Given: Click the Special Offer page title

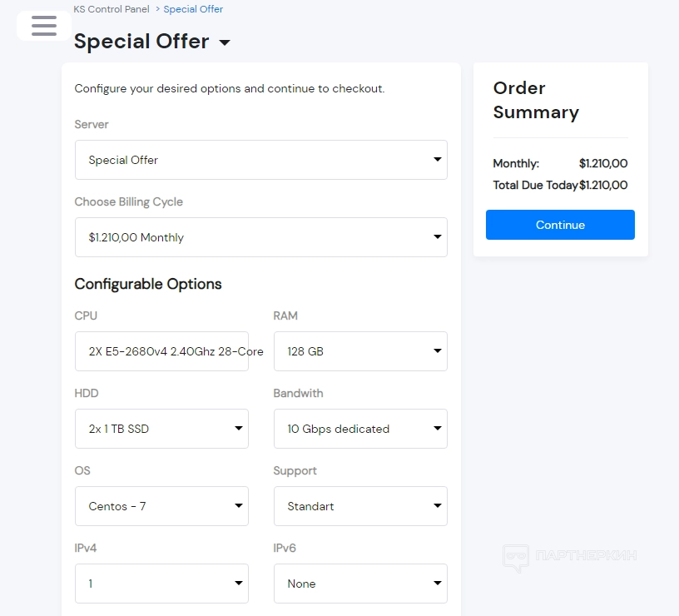Looking at the screenshot, I should pyautogui.click(x=141, y=42).
